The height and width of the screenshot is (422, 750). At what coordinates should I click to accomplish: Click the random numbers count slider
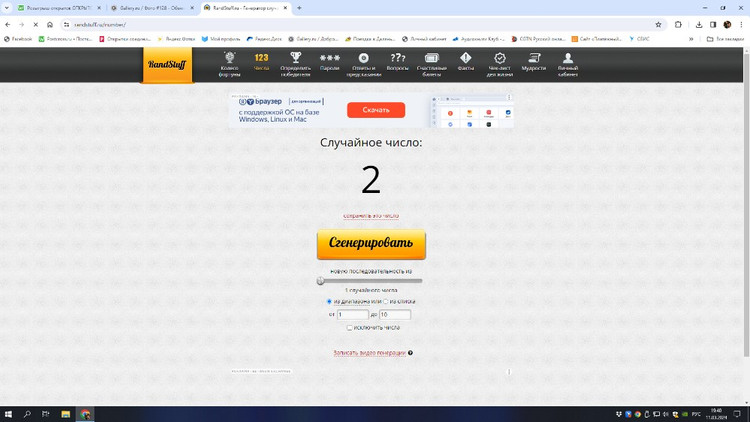pyautogui.click(x=370, y=281)
